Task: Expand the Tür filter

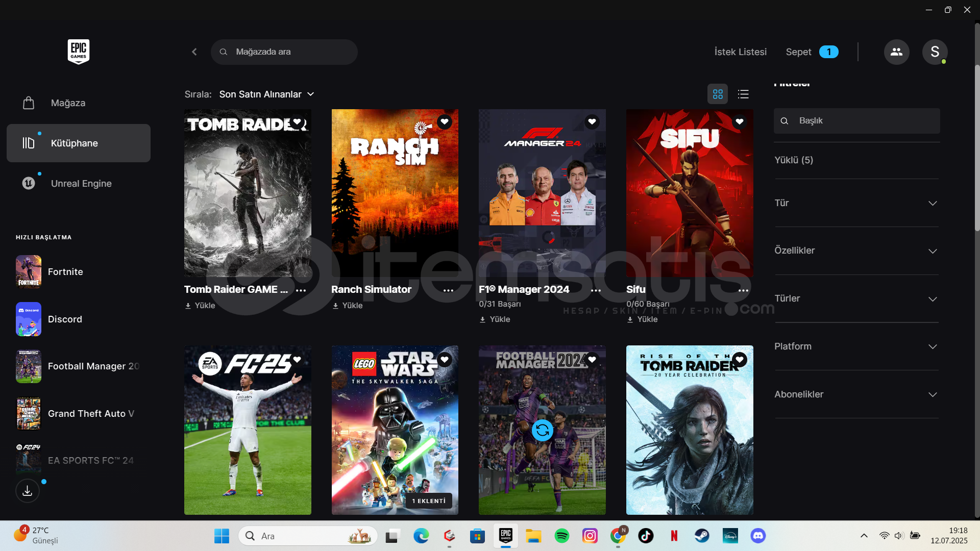Action: click(x=856, y=203)
